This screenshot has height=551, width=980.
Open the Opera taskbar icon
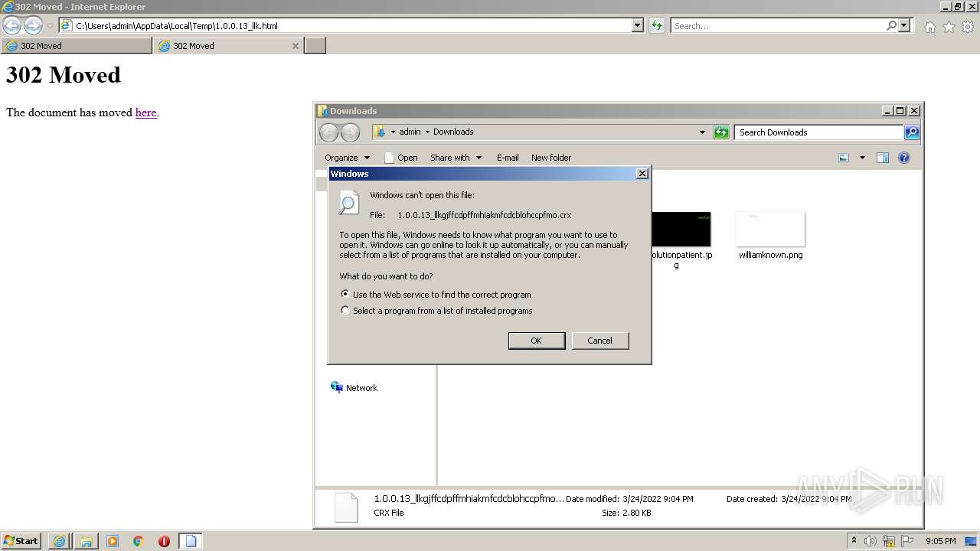pyautogui.click(x=164, y=541)
